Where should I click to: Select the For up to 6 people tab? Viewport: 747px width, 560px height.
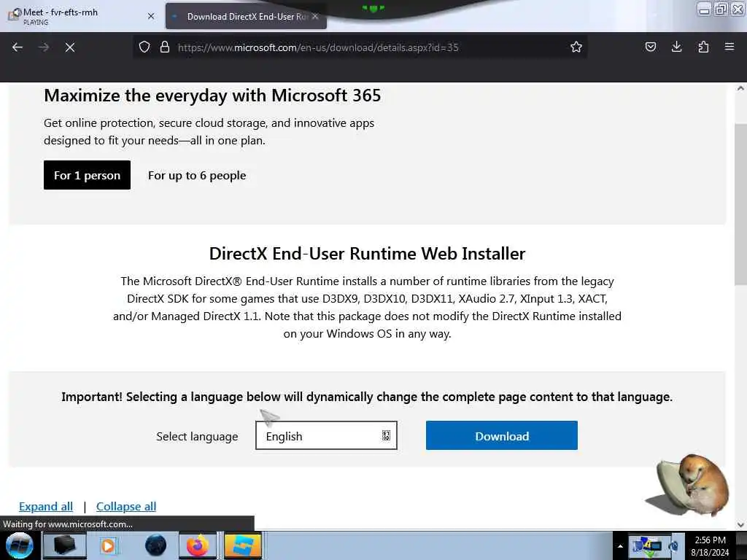[197, 175]
